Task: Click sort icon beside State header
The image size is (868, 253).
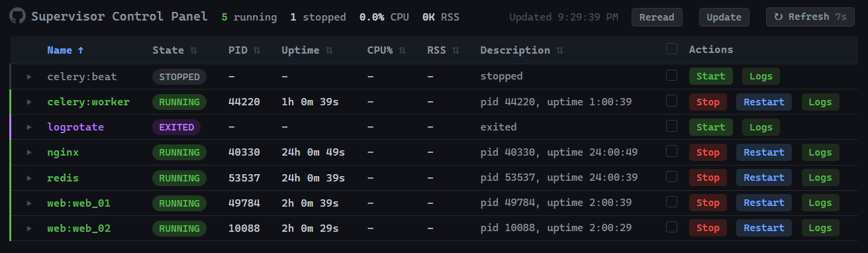Action: point(194,50)
